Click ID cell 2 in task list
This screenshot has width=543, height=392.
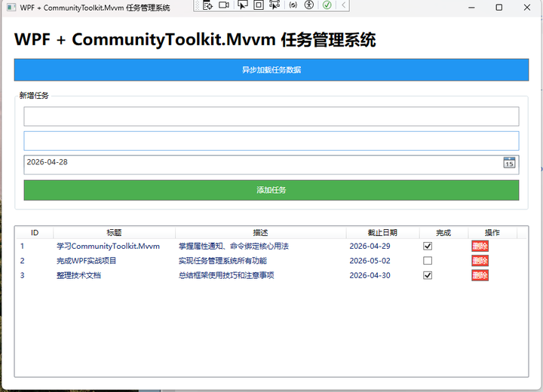pyautogui.click(x=22, y=261)
